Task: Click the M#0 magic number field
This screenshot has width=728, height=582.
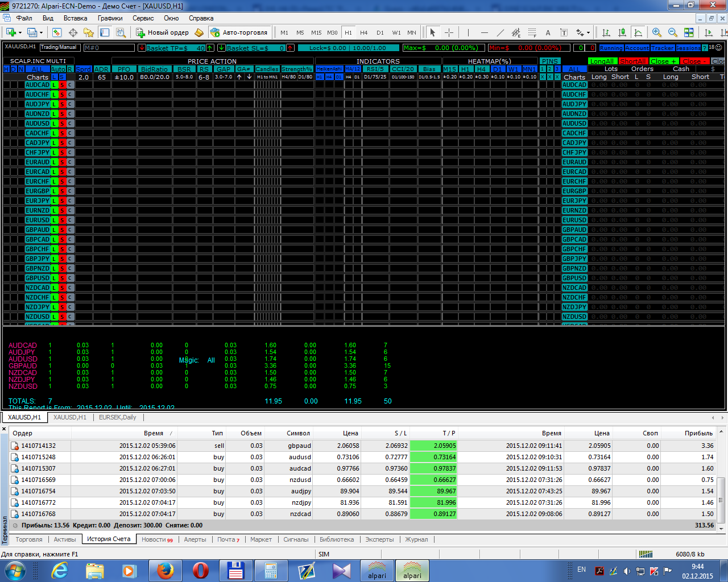Action: [x=109, y=48]
